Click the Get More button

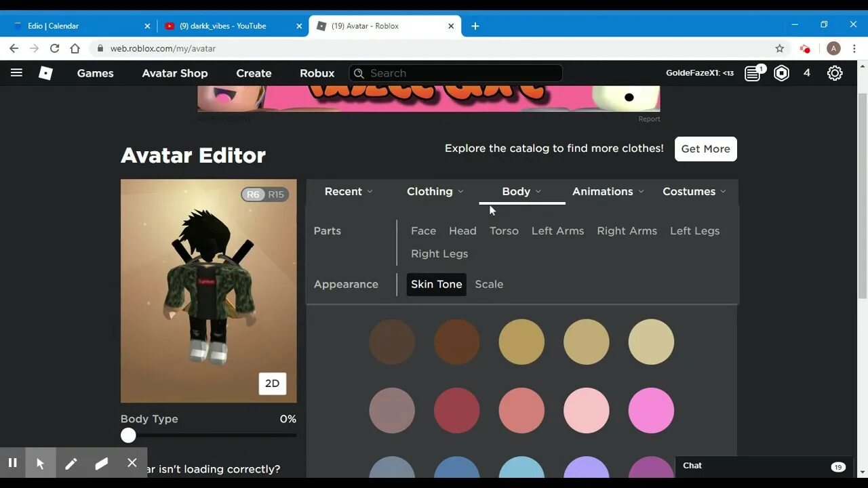(x=706, y=148)
